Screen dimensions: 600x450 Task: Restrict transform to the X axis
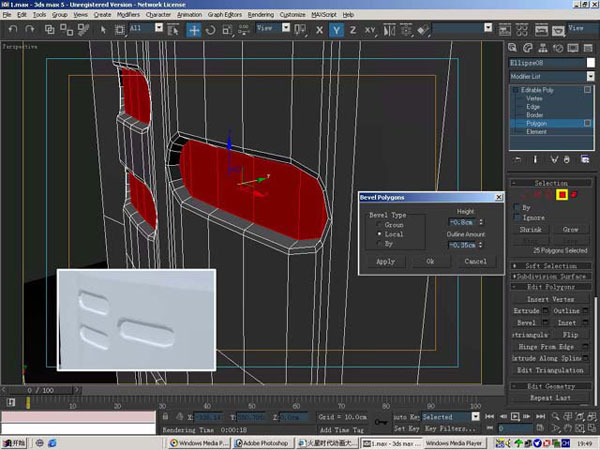[318, 30]
